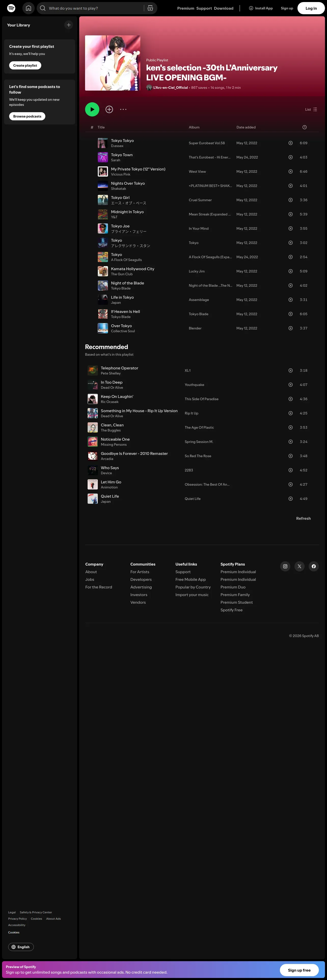Screen dimensions: 327x980
Task: Open Spotify's X (Twitter) page
Action: click(x=299, y=567)
